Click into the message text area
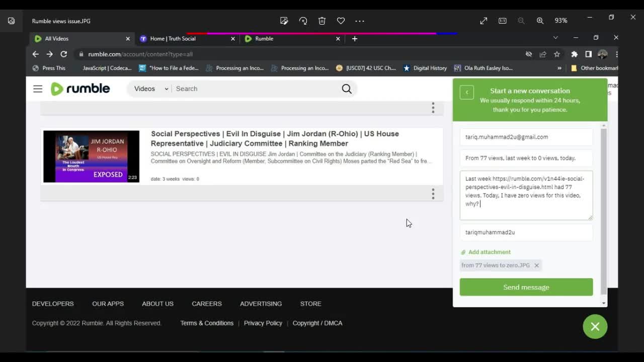This screenshot has width=644, height=362. [x=526, y=195]
